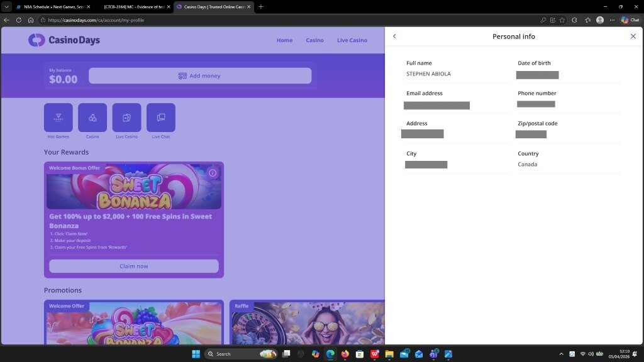Click the add app icon in the address bar
644x362 pixels.
[553, 19]
